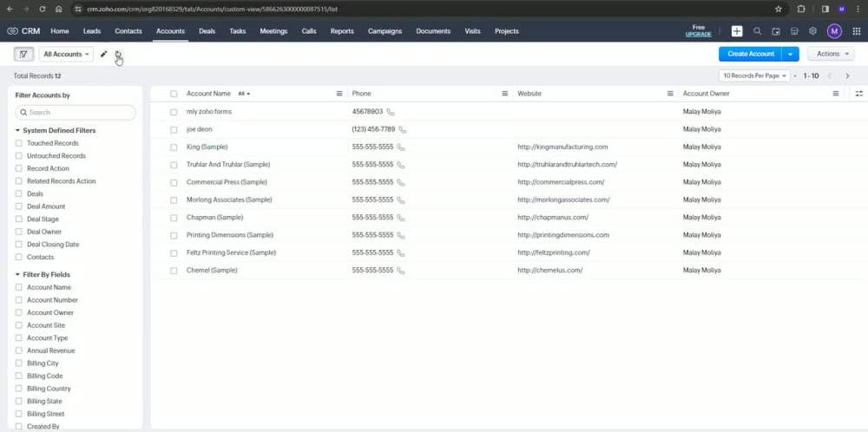Check the Untouched Records filter

(19, 156)
